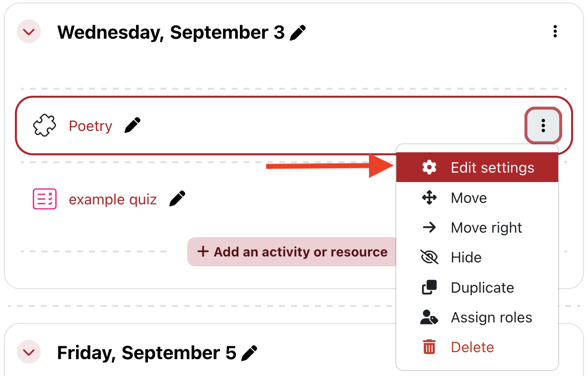Click the trash can icon next to Delete
Screen dimensions: 588x376
pos(430,347)
